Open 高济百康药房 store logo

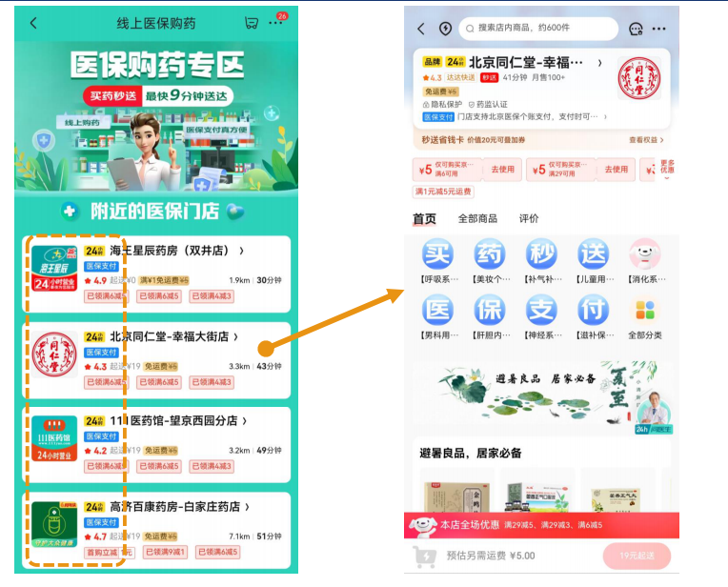pyautogui.click(x=54, y=524)
